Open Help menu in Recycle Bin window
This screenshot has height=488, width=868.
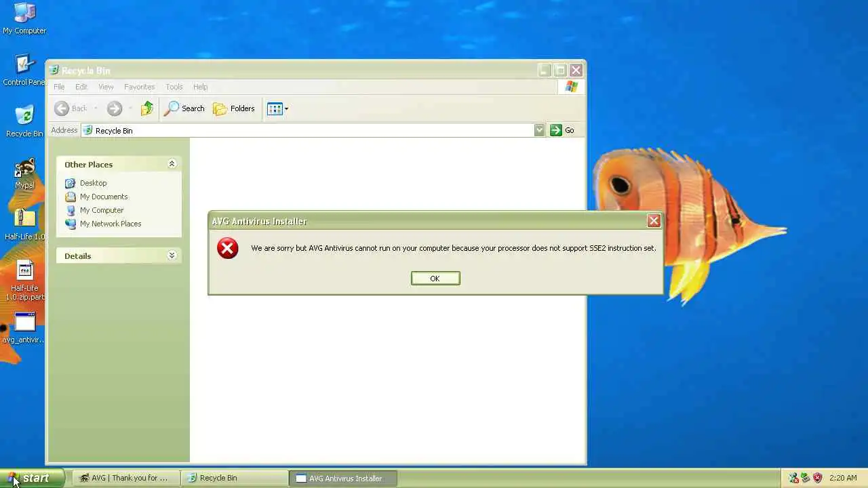(x=200, y=87)
